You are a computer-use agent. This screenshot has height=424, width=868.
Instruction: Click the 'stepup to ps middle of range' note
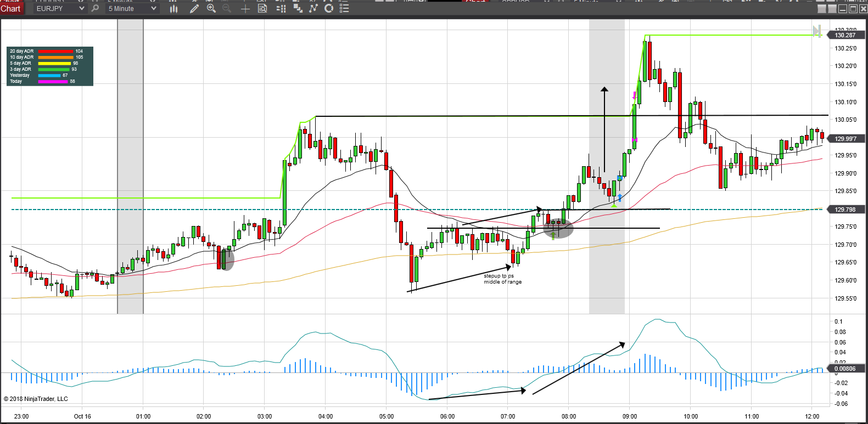coord(503,279)
